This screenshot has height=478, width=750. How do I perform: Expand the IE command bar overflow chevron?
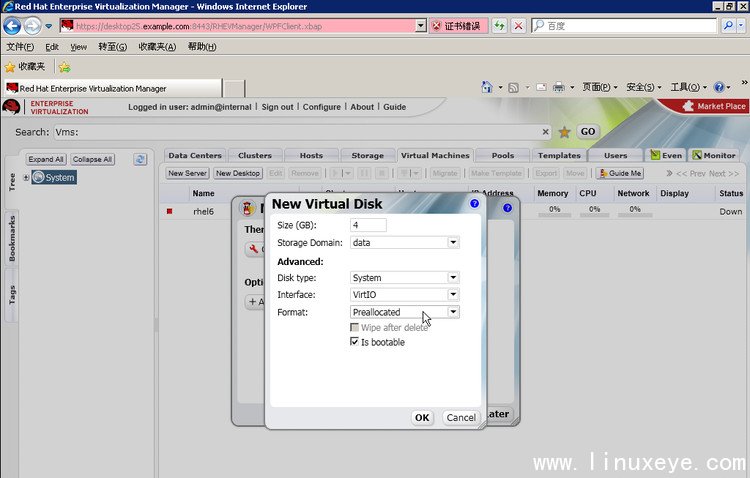(x=744, y=83)
